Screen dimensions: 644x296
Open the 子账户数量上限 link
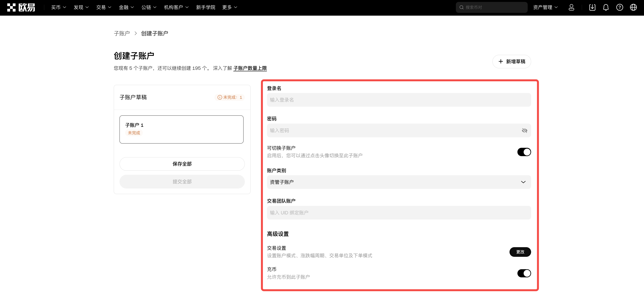(250, 68)
